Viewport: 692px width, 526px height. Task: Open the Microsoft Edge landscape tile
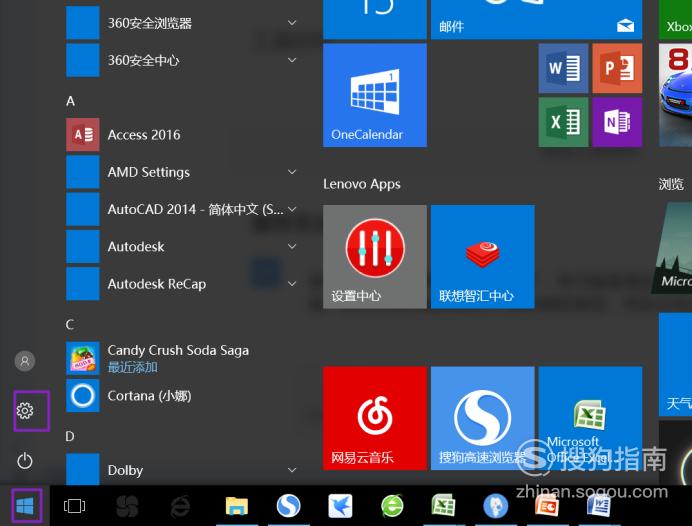pyautogui.click(x=673, y=248)
